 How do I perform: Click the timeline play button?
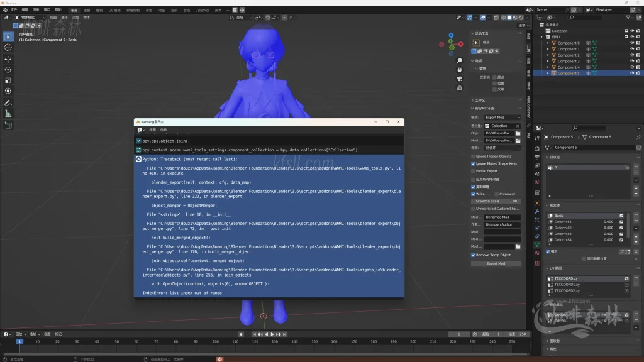tap(272, 334)
